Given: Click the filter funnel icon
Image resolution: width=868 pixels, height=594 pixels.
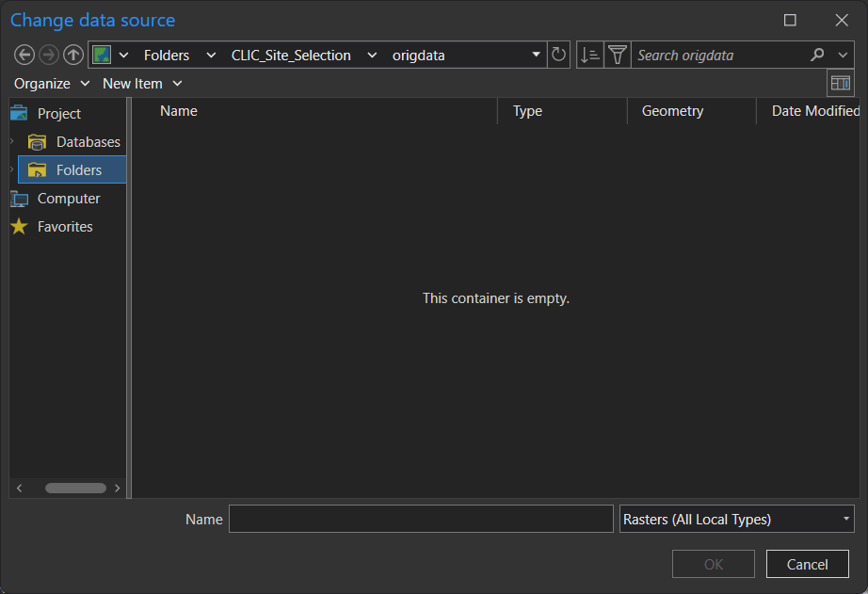Looking at the screenshot, I should [x=618, y=54].
